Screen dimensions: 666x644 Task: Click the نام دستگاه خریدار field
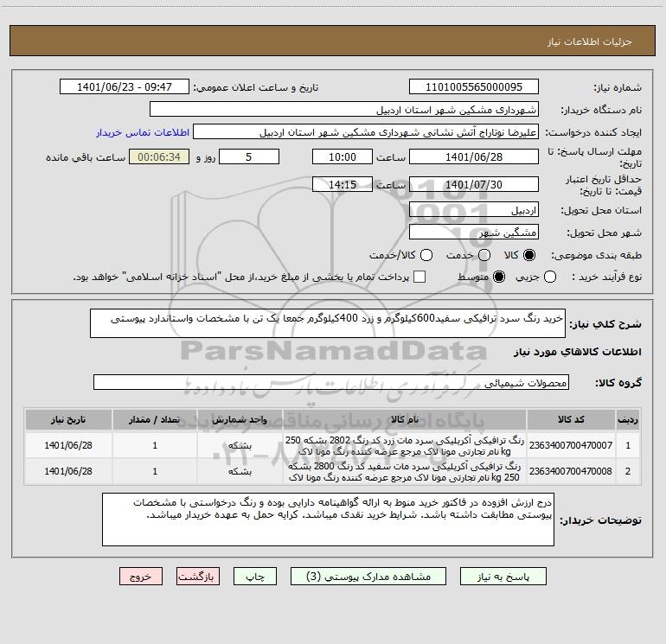[x=344, y=110]
